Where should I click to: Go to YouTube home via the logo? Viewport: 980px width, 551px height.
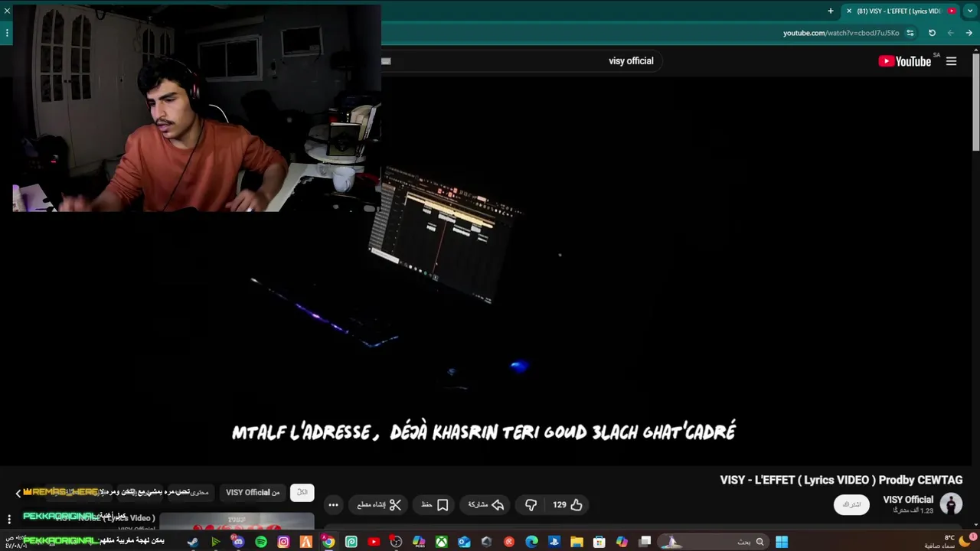coord(905,61)
